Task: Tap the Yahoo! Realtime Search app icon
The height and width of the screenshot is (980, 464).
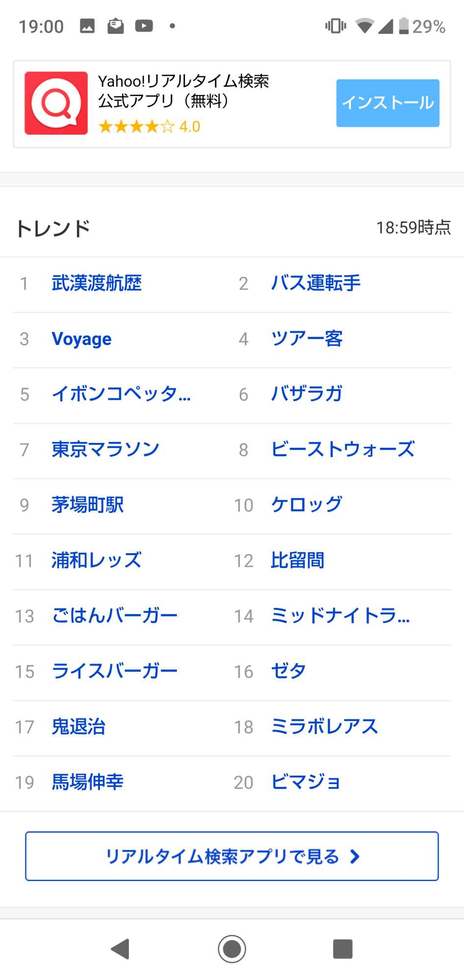Action: (56, 103)
